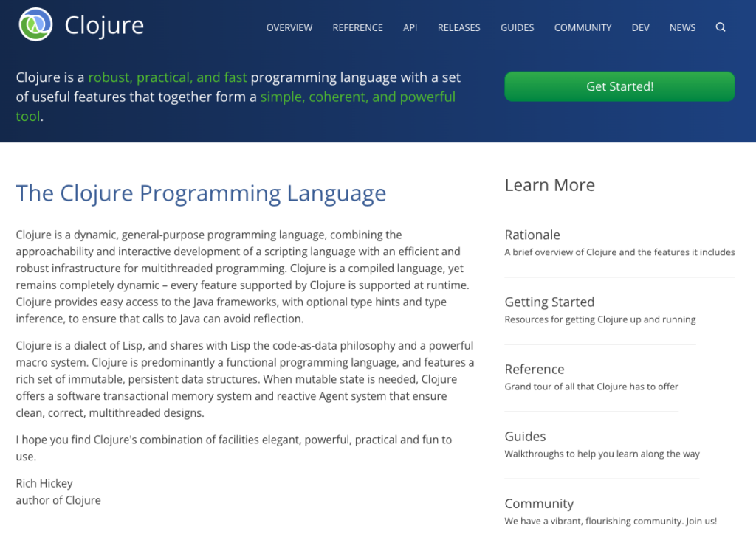Open the Rationale overview link
756x537 pixels.
tap(532, 235)
